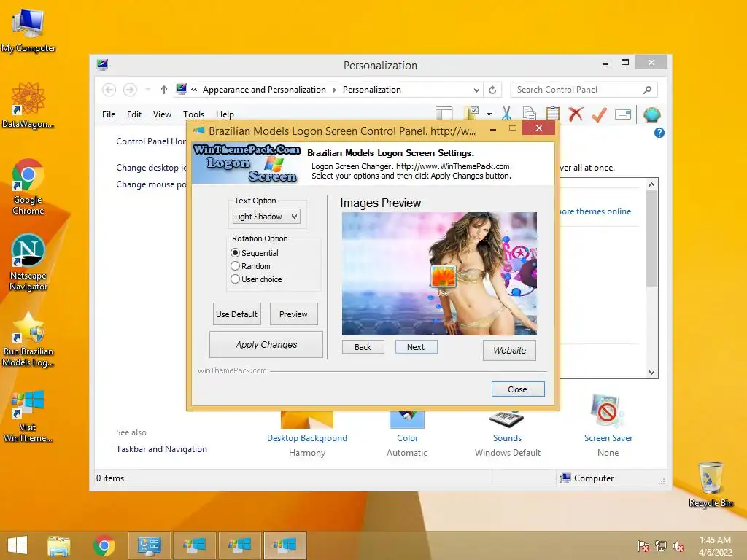
Task: Click the Forward arrow in Personalization window
Action: 130,90
